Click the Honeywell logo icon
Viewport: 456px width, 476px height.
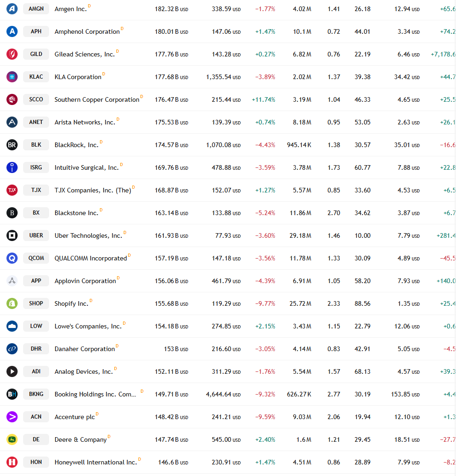point(12,462)
